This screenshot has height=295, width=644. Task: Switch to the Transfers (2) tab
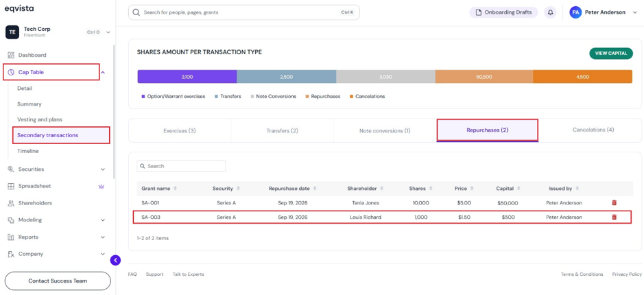click(282, 130)
